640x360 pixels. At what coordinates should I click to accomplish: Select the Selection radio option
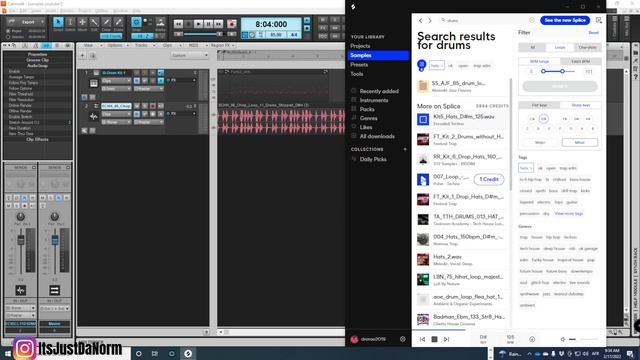pyautogui.click(x=8, y=37)
